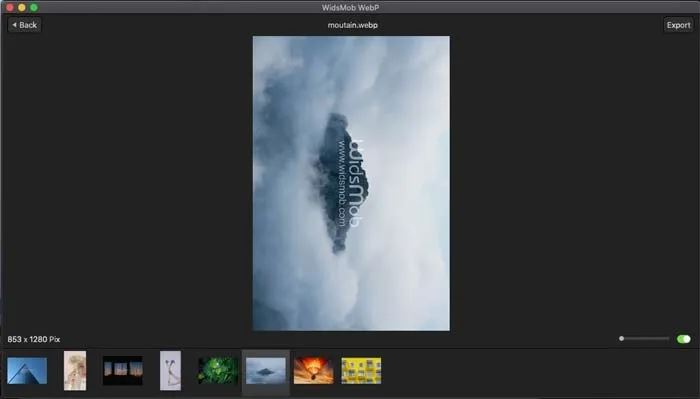Image resolution: width=700 pixels, height=399 pixels.
Task: Click the 853 x 1280 Pix dimensions label
Action: click(34, 339)
